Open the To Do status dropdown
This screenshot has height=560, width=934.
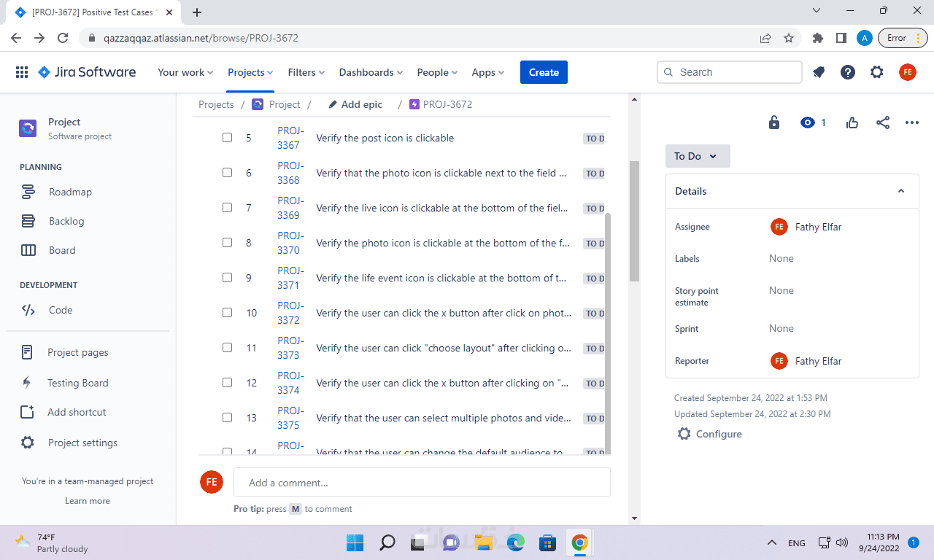[x=698, y=156]
